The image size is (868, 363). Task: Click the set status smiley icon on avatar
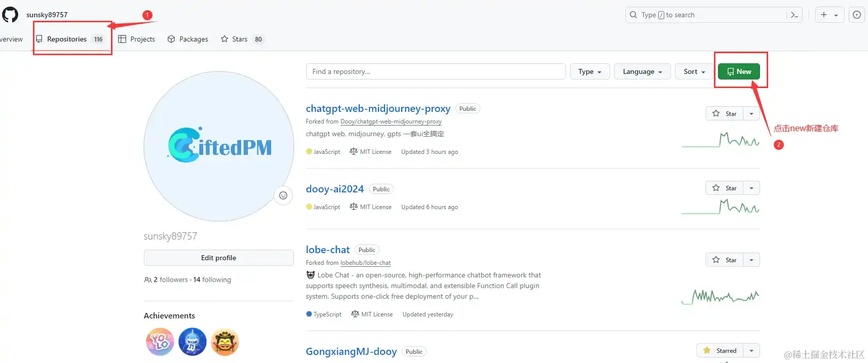point(283,195)
